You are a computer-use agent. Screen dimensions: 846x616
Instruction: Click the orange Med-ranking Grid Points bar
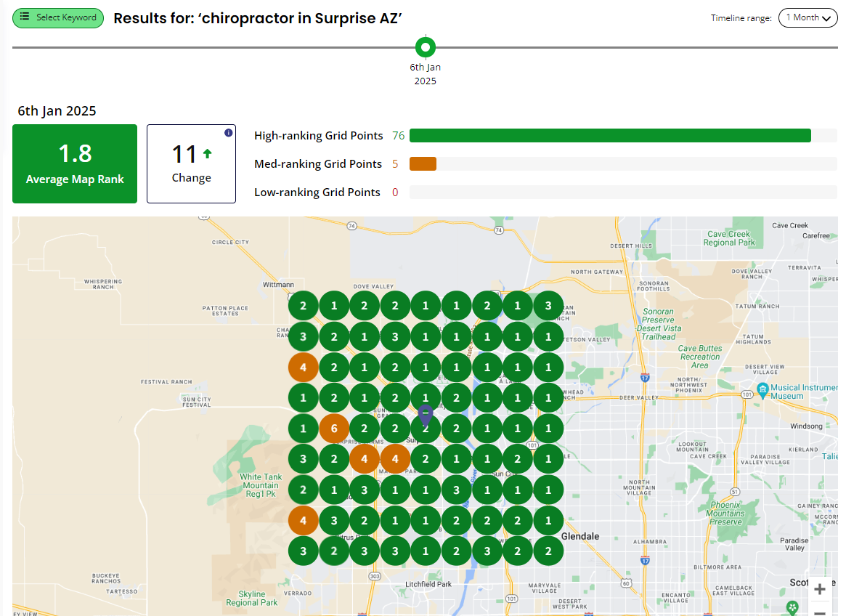tap(423, 164)
